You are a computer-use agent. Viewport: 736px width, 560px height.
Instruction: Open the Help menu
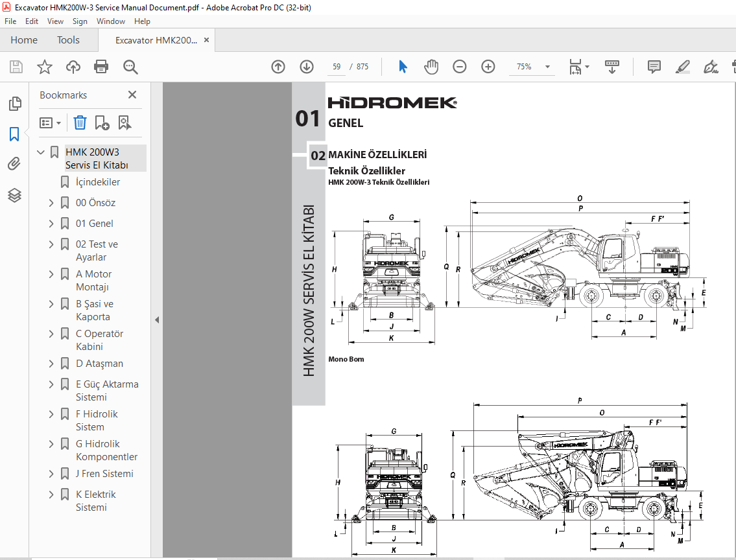click(142, 21)
